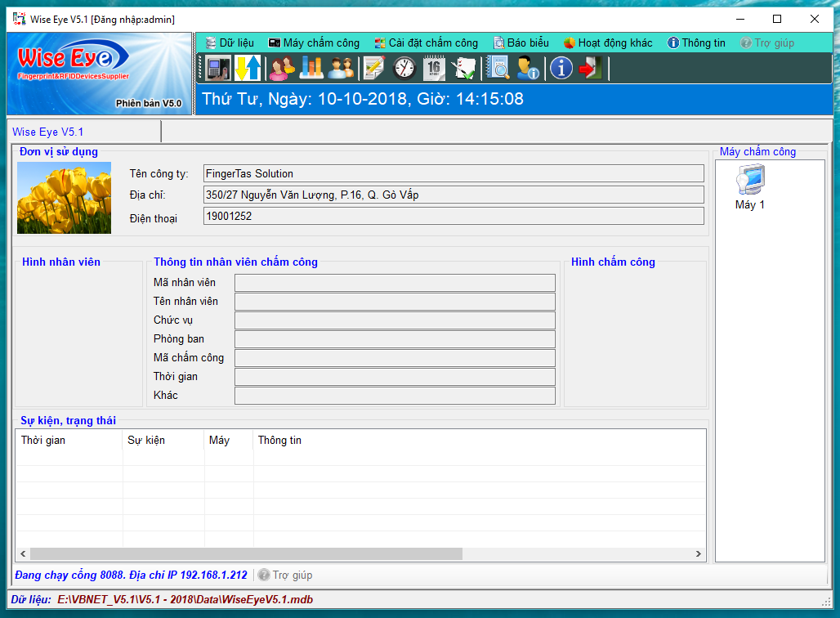Click the blue info circle toolbar icon
840x618 pixels.
click(561, 68)
